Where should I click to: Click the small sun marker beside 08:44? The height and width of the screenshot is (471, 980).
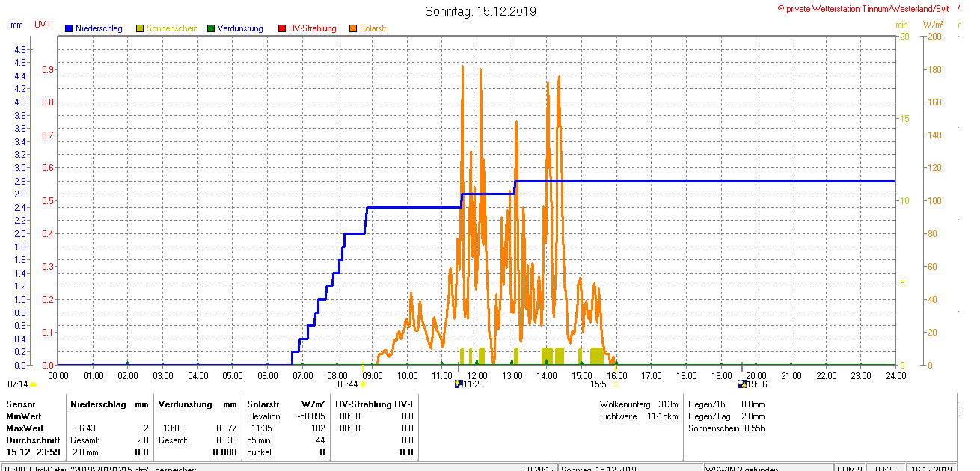click(x=363, y=384)
